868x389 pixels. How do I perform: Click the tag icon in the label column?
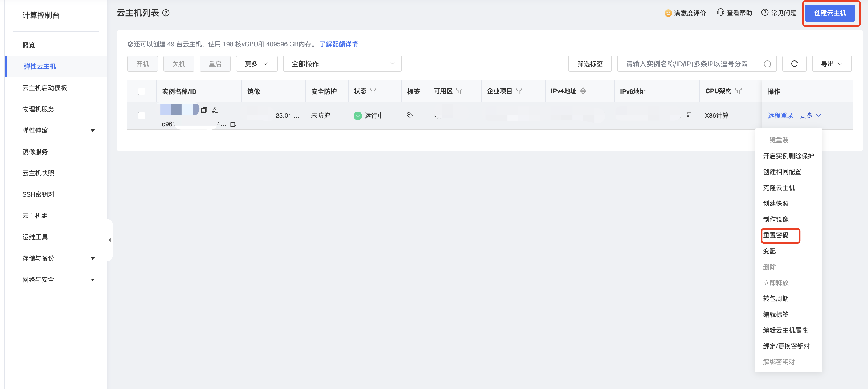point(410,115)
